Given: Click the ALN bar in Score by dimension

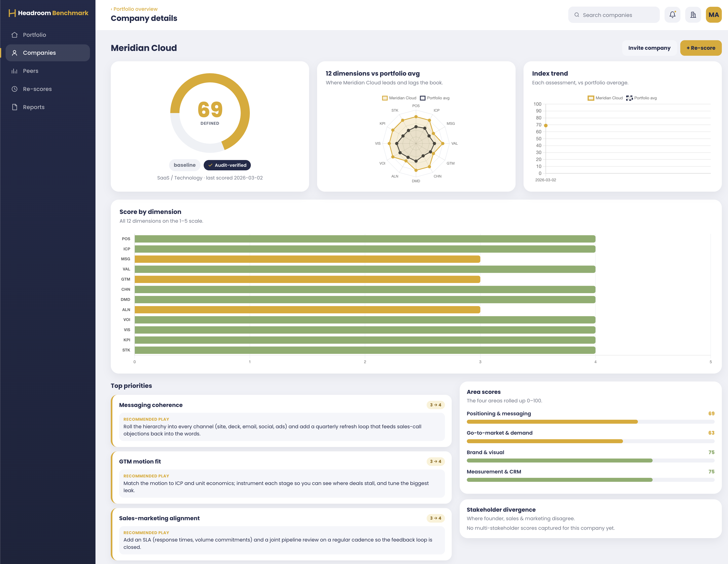Looking at the screenshot, I should [307, 309].
